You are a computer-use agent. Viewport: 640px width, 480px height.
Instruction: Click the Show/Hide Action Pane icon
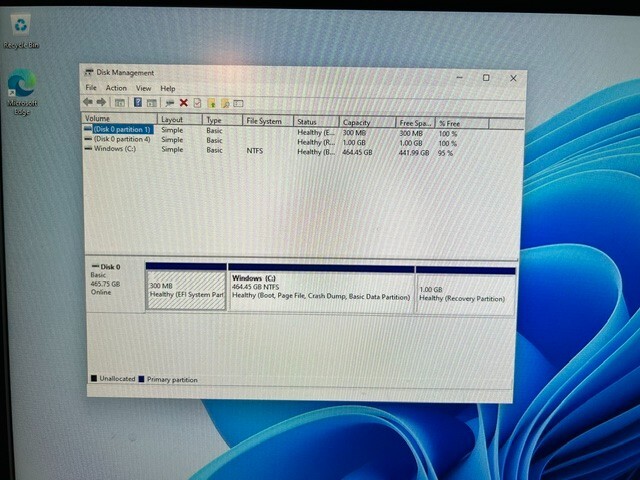click(151, 103)
